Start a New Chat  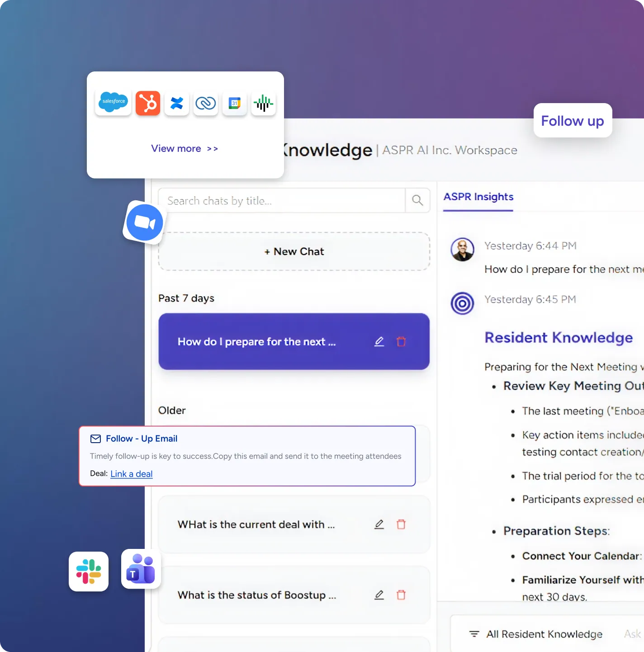pyautogui.click(x=294, y=251)
